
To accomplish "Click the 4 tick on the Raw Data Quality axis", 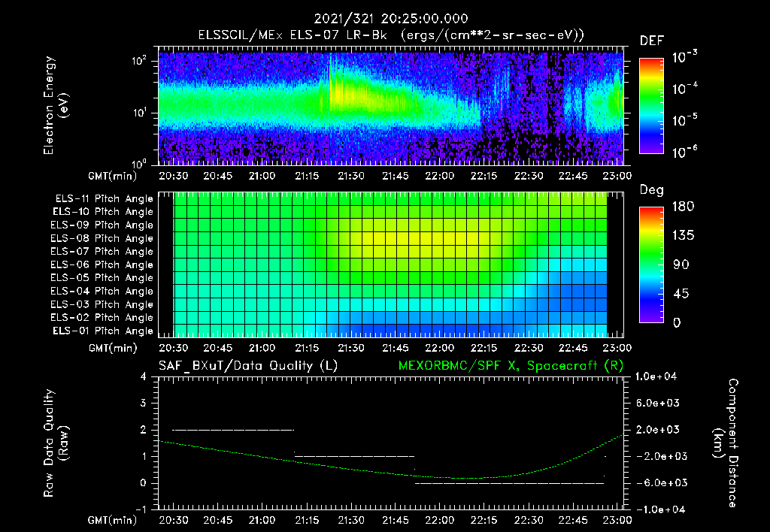I will tap(144, 376).
